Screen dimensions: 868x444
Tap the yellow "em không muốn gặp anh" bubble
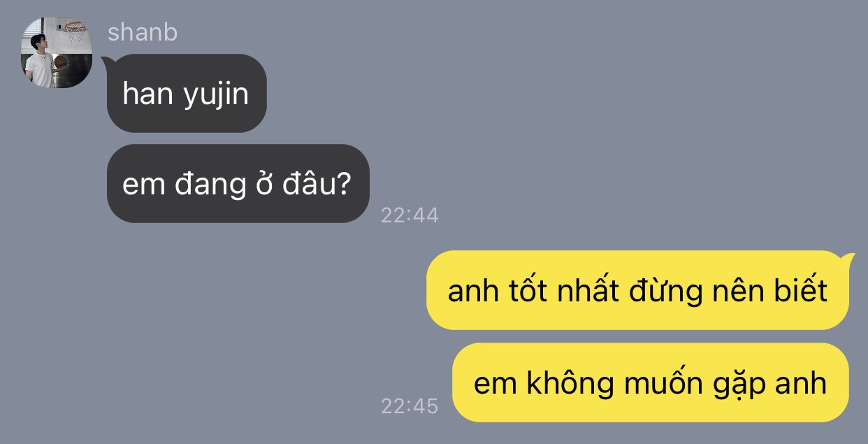(x=650, y=382)
